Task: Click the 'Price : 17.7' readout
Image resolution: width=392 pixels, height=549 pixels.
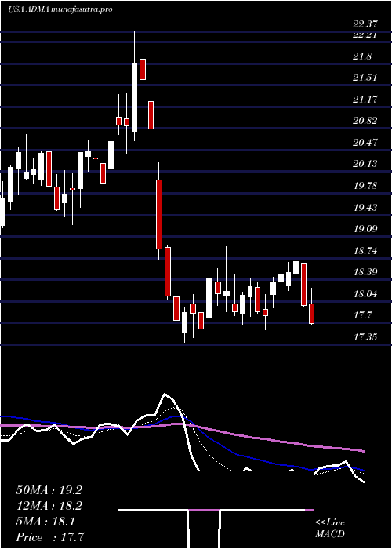Action: (x=49, y=537)
